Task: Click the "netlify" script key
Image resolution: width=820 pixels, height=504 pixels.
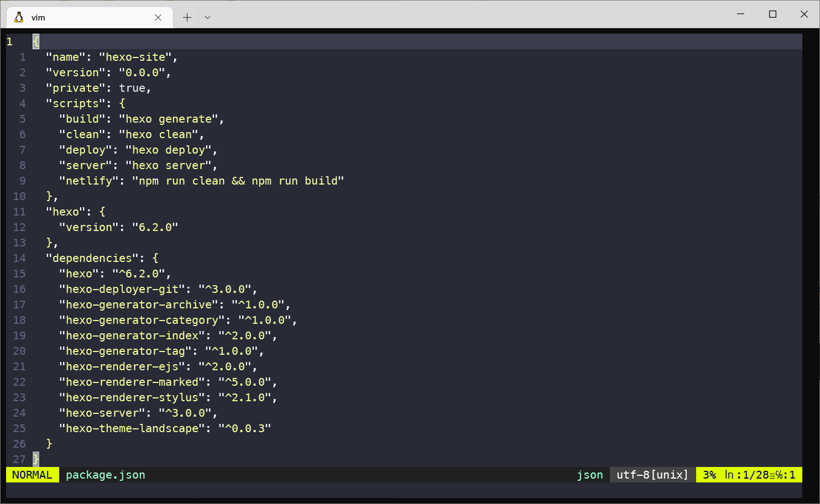Action: [89, 181]
